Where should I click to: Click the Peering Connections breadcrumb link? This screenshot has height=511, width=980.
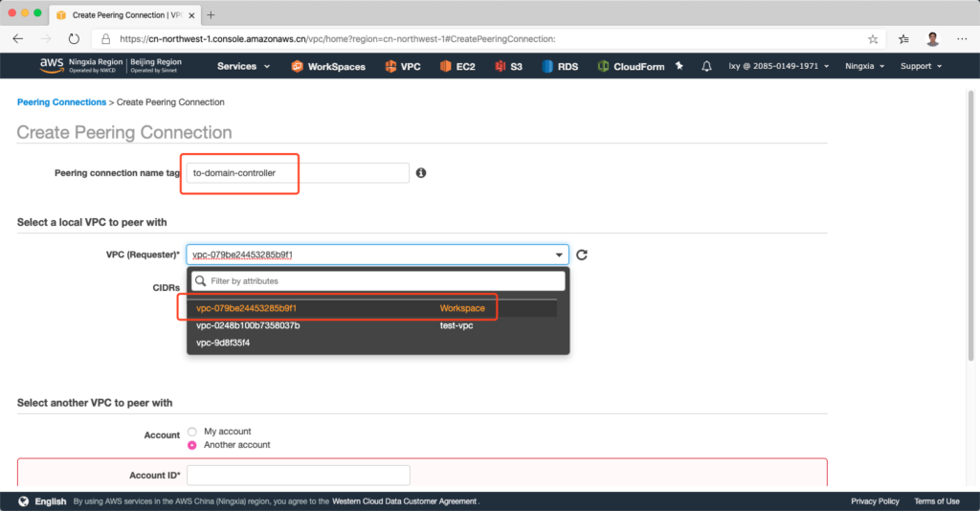click(61, 102)
